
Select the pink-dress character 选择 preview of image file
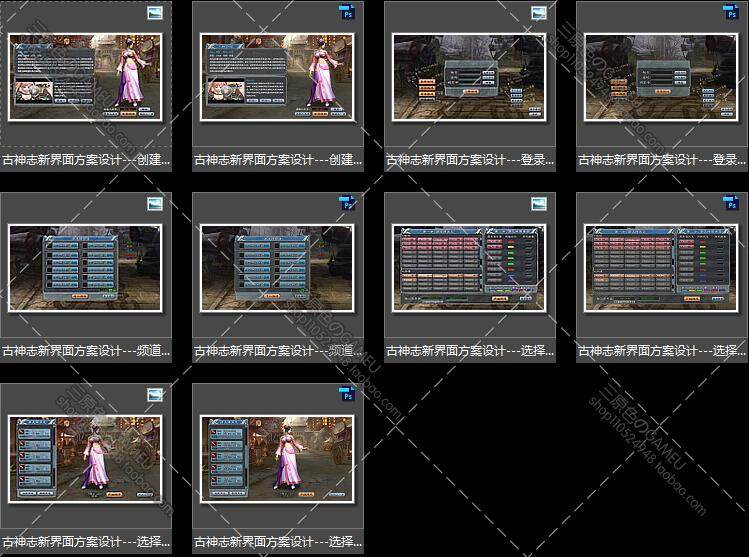(x=86, y=459)
